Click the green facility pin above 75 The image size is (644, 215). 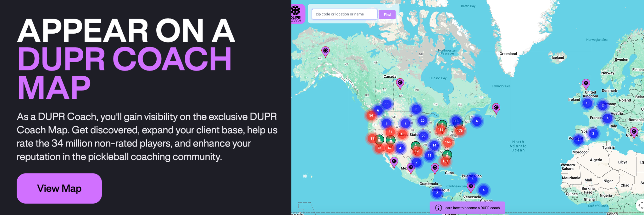point(379,139)
